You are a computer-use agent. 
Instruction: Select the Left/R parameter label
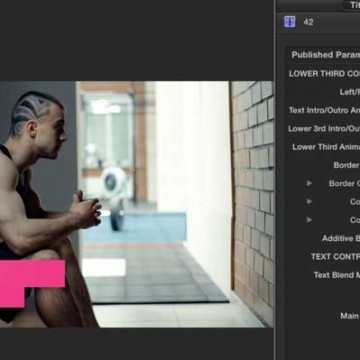coord(350,92)
